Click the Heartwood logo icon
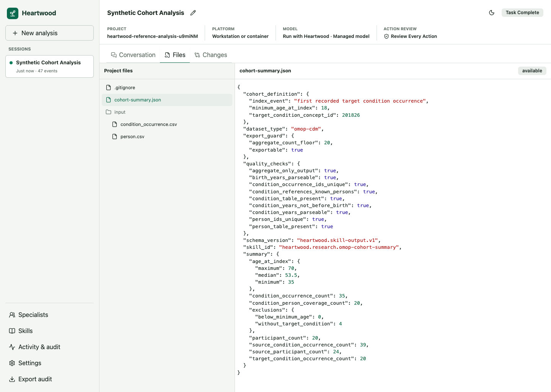551x392 pixels. [13, 13]
